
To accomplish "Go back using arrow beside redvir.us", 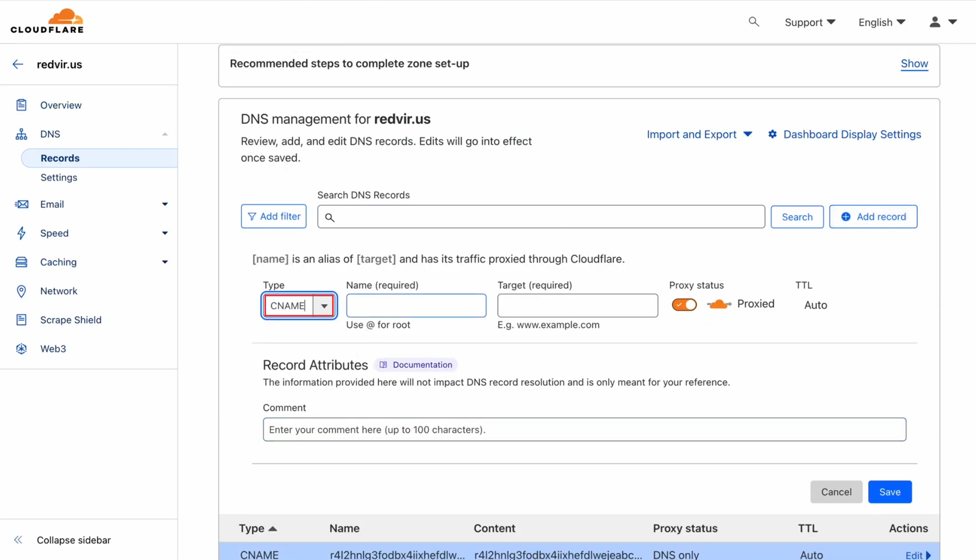I will [18, 64].
